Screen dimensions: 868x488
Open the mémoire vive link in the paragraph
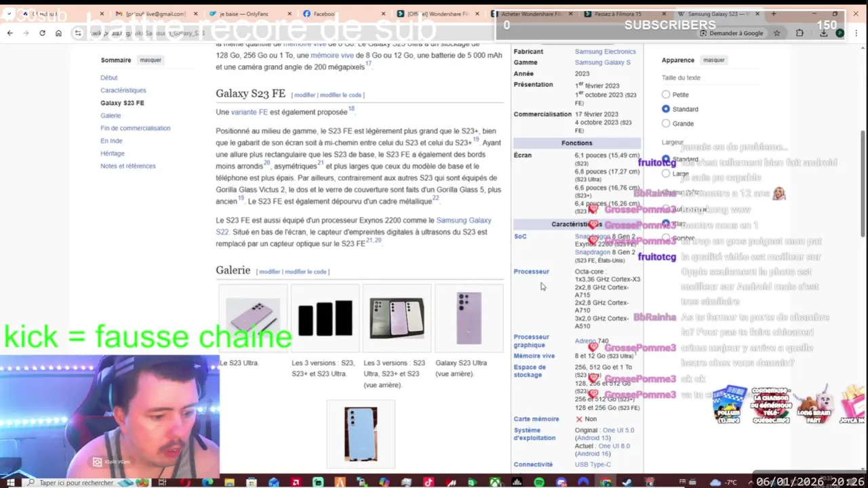pos(332,56)
